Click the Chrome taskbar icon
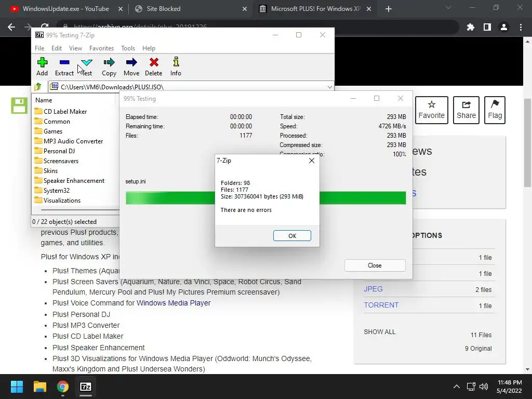 (x=63, y=387)
